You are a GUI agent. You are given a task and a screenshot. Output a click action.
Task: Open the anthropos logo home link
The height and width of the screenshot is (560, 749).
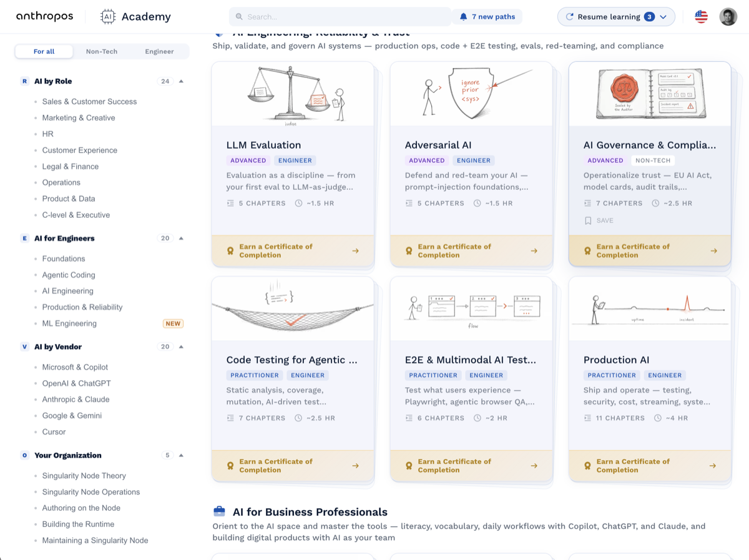pos(44,17)
